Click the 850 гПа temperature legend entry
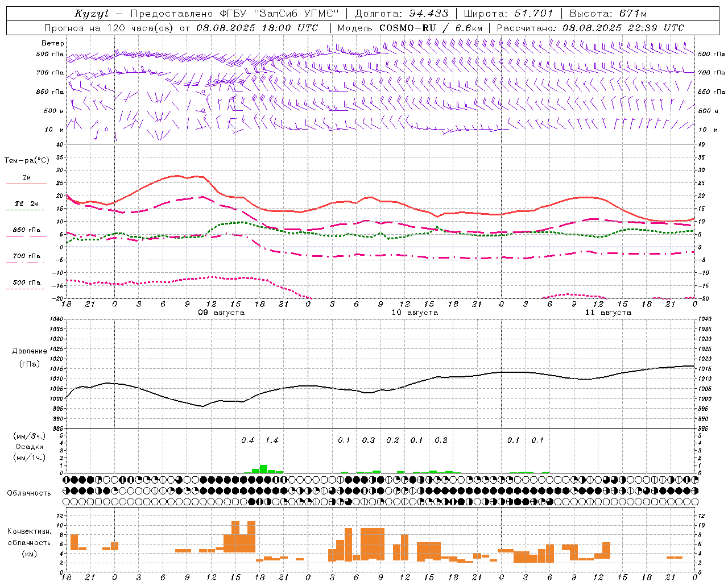This screenshot has width=728, height=582. tap(27, 230)
